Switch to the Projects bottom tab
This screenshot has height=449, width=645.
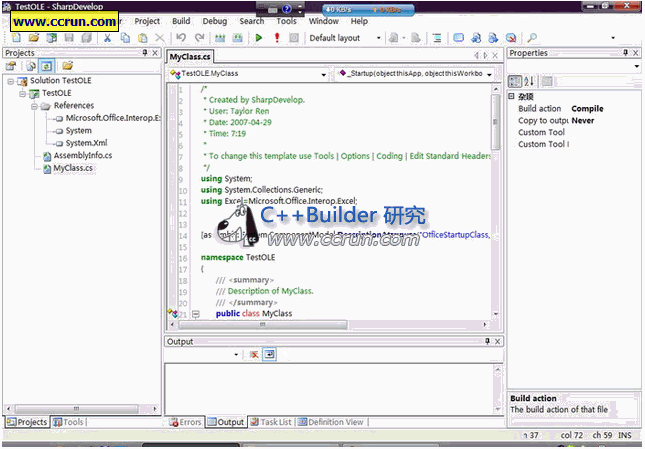click(x=27, y=422)
